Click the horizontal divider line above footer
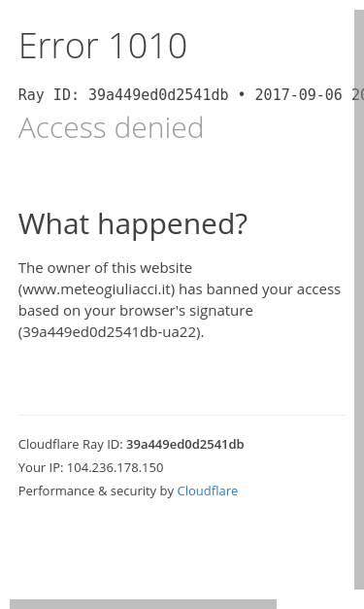364x609 pixels. coord(182,415)
